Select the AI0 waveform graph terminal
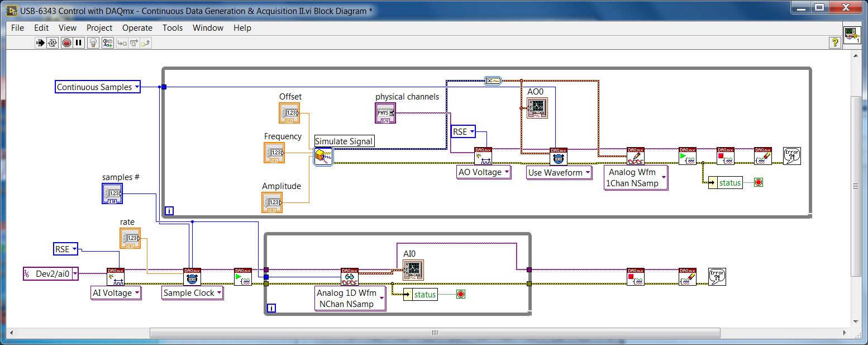Screen dimensions: 868x345 (x=413, y=270)
